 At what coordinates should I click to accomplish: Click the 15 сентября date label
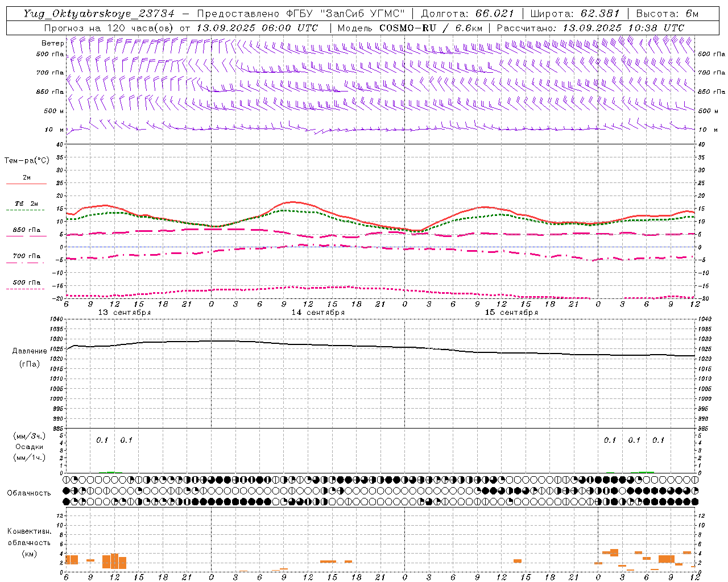511,313
